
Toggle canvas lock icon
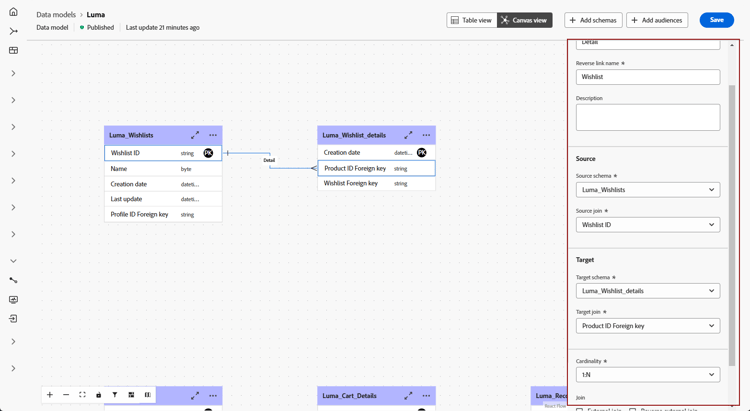coord(99,395)
